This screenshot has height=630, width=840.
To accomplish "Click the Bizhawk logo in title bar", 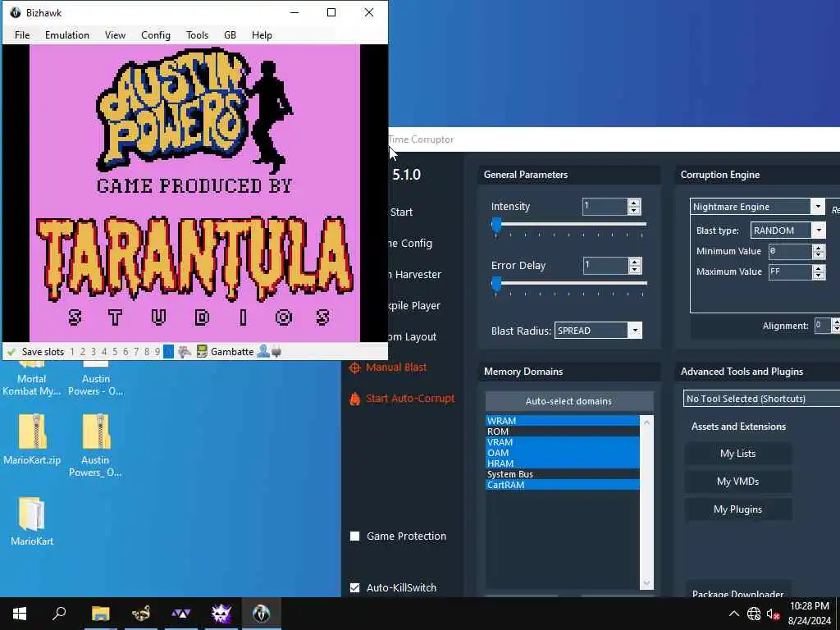I will tap(15, 12).
